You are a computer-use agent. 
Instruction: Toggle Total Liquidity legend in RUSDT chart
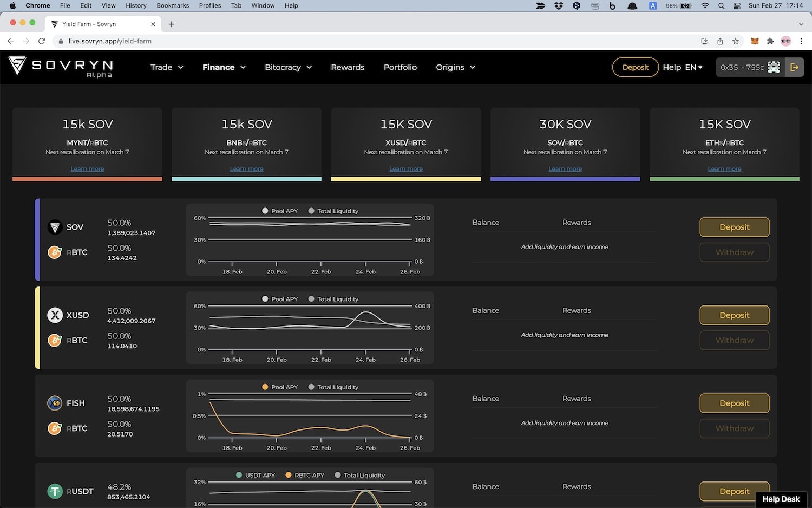pos(359,475)
